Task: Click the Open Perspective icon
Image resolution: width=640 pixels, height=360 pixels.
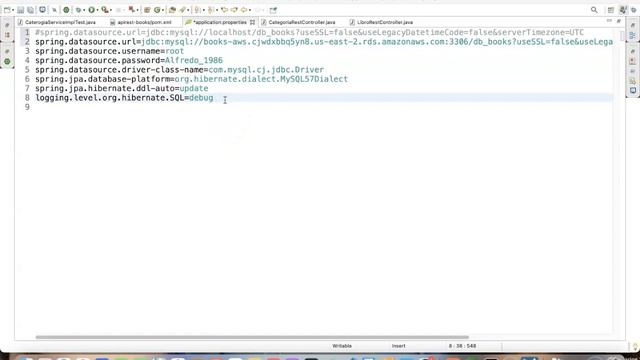Action: coord(611,10)
